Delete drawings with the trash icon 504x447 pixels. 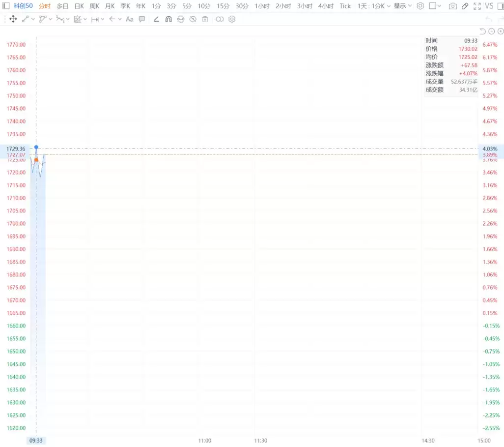coord(205,19)
